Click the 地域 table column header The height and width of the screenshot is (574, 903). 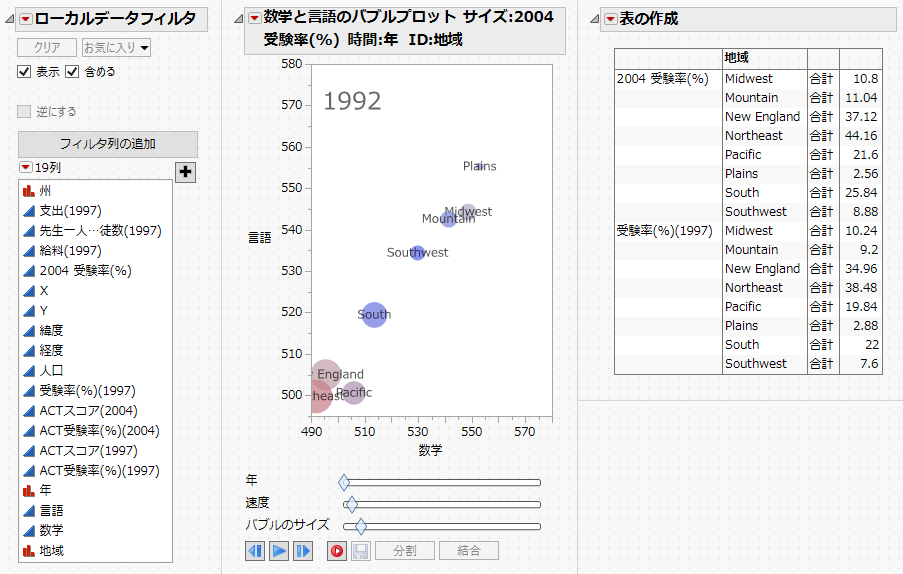(x=737, y=58)
